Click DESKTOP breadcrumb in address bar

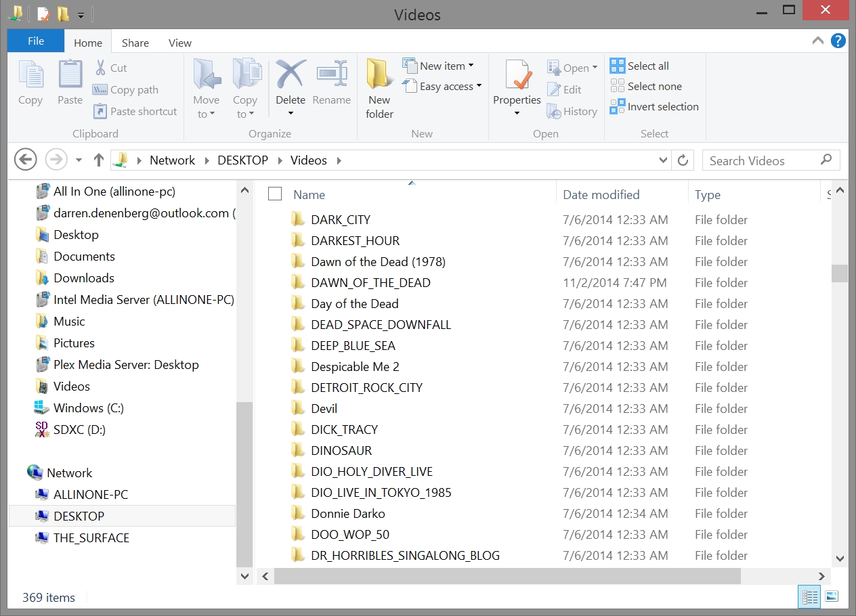pyautogui.click(x=243, y=160)
